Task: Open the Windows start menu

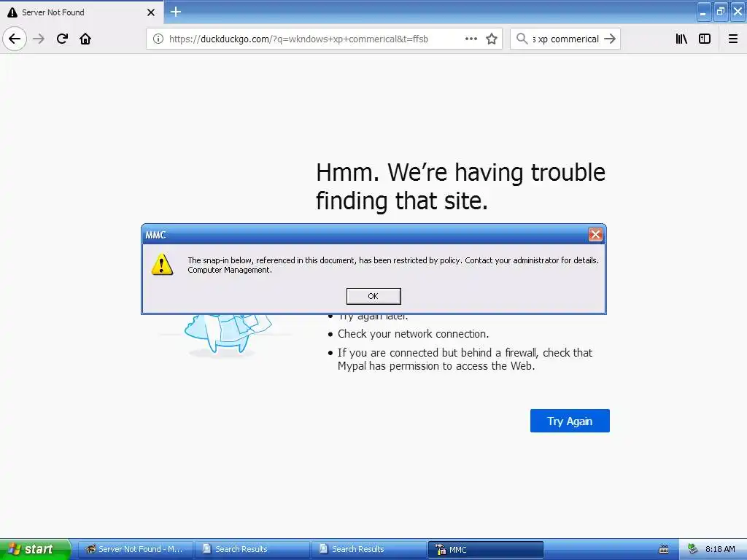Action: pyautogui.click(x=35, y=549)
